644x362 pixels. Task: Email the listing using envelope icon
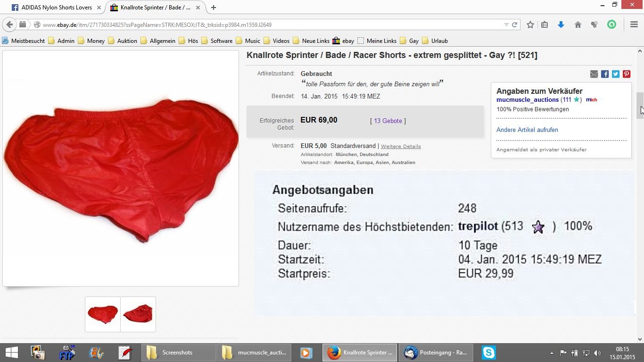point(594,74)
